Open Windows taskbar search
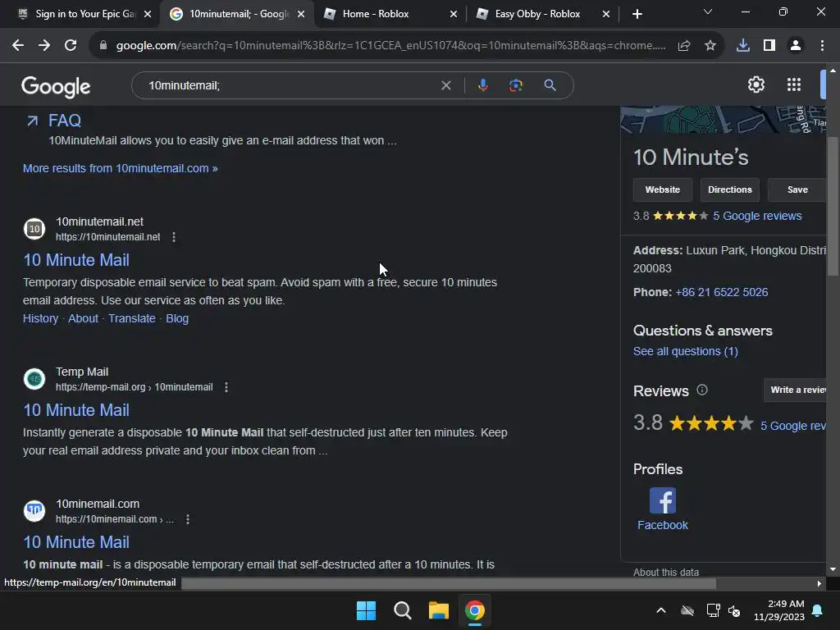This screenshot has height=630, width=840. click(x=402, y=610)
